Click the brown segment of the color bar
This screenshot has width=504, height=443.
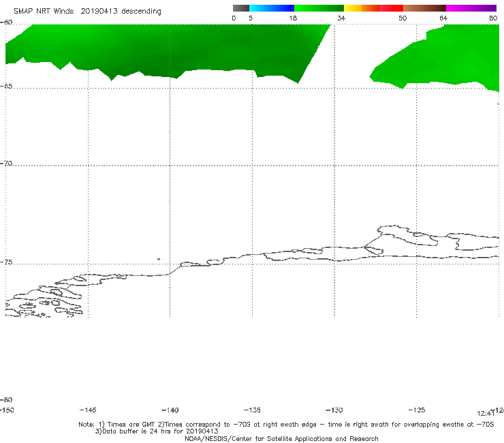424,8
